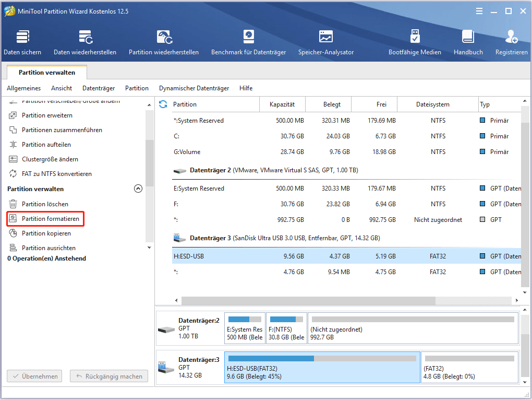Click Partition formatieren link

tap(51, 219)
